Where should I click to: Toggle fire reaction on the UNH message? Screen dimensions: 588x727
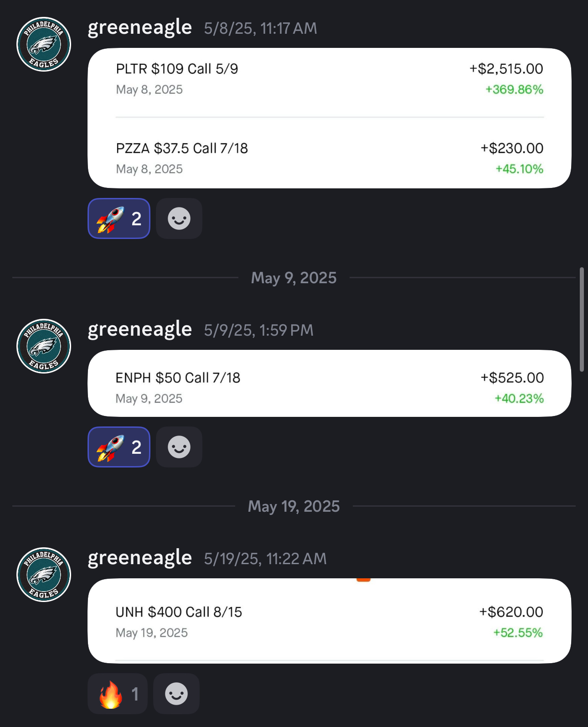(118, 694)
